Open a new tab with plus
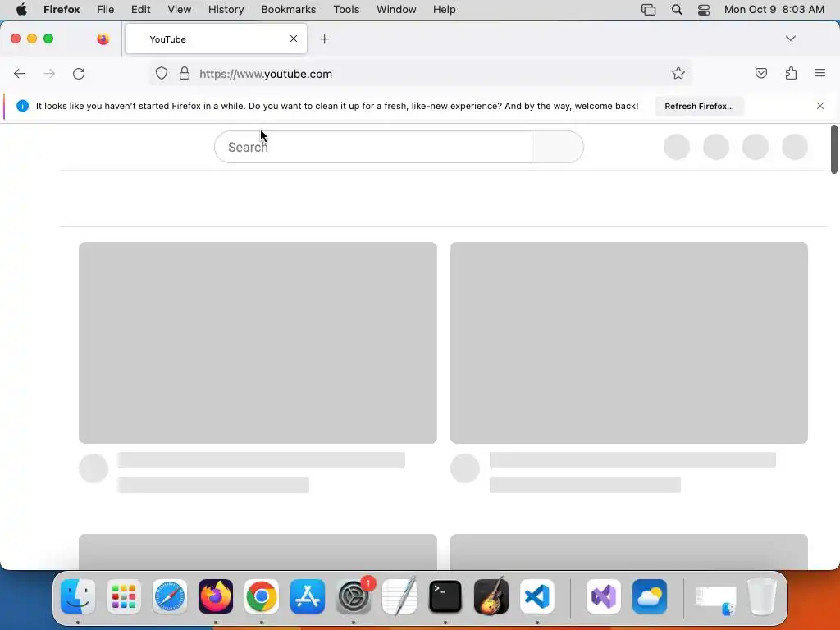 (x=324, y=39)
